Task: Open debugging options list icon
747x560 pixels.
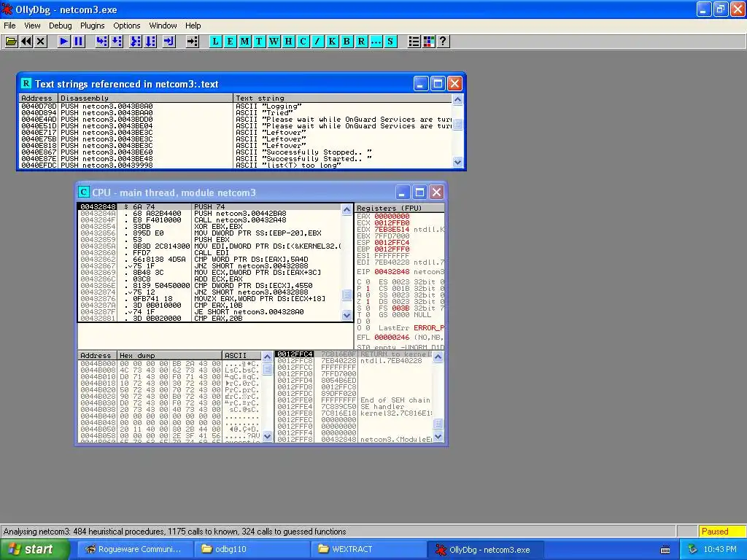Action: click(414, 42)
